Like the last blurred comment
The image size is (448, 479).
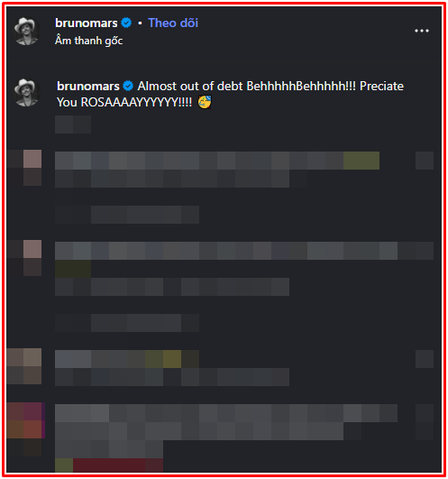[x=425, y=413]
